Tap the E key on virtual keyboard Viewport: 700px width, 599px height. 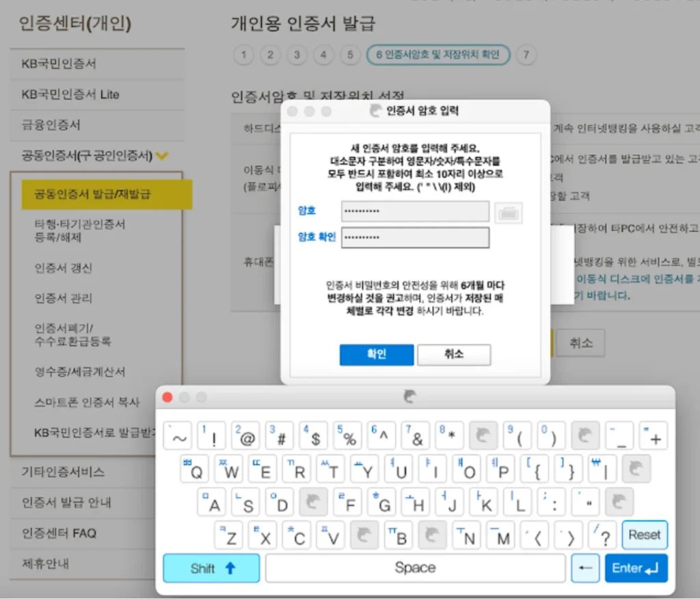pyautogui.click(x=262, y=469)
